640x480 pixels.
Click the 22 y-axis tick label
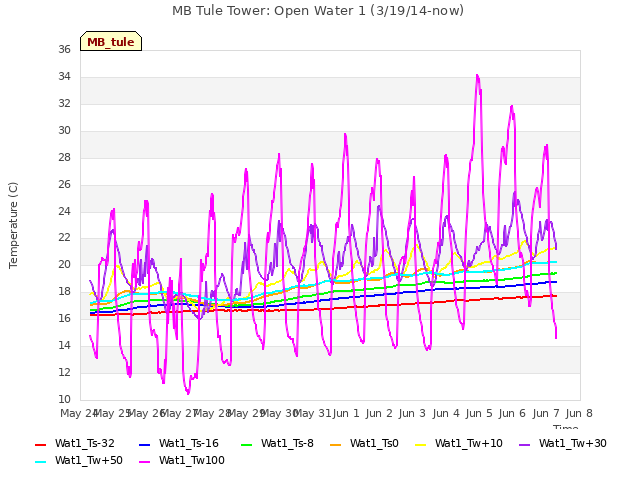coord(64,238)
